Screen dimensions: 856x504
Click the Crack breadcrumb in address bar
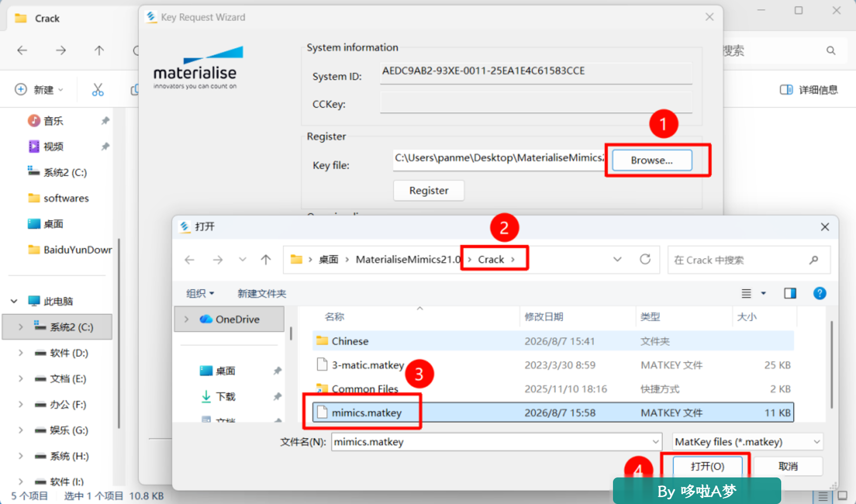click(x=491, y=260)
